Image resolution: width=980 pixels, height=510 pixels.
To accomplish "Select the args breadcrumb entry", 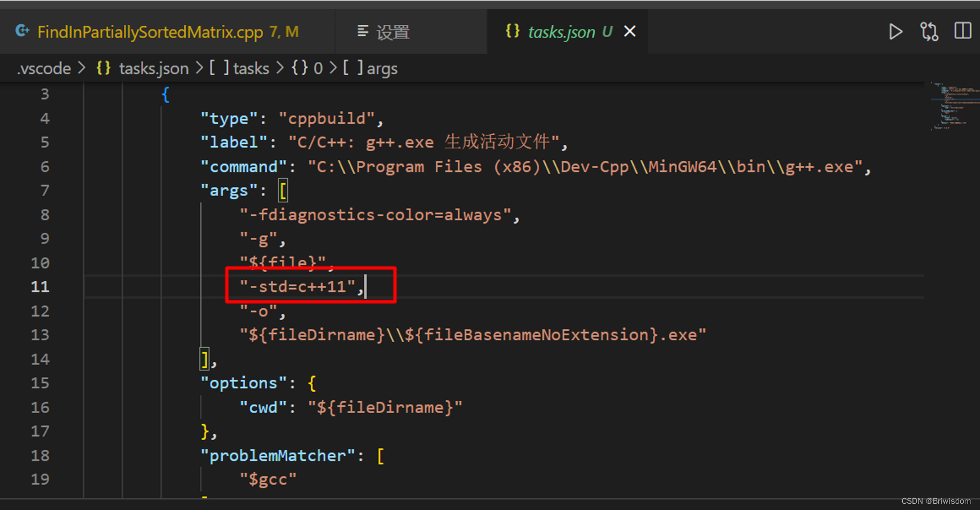I will (x=382, y=68).
